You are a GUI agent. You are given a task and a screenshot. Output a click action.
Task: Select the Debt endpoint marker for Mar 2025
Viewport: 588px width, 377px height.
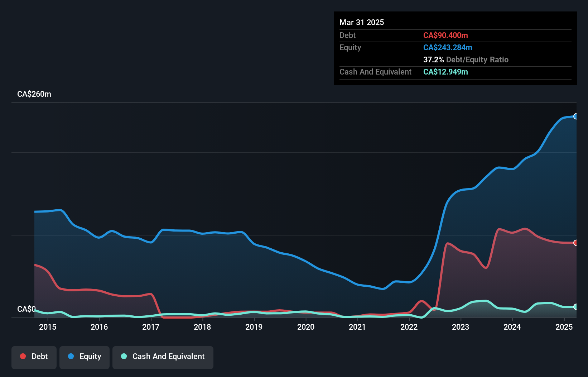point(576,243)
